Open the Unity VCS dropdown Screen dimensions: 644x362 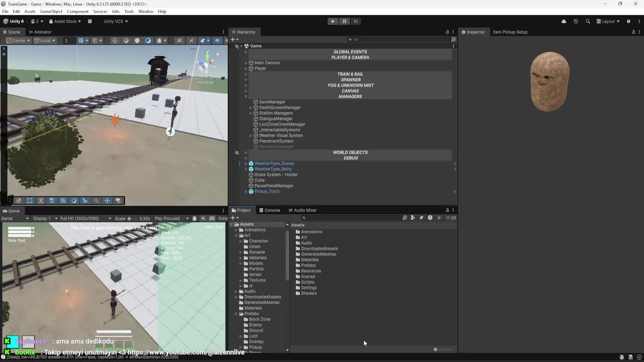(x=116, y=21)
